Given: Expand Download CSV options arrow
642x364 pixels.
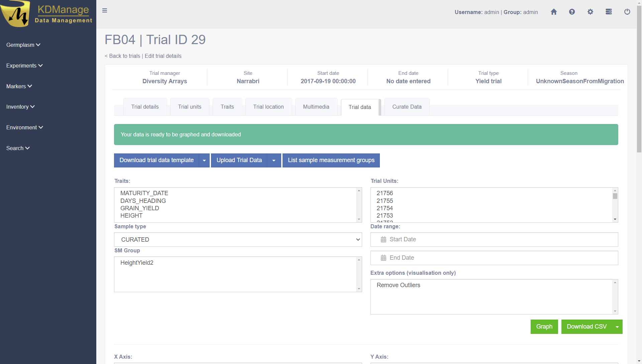Looking at the screenshot, I should point(617,327).
